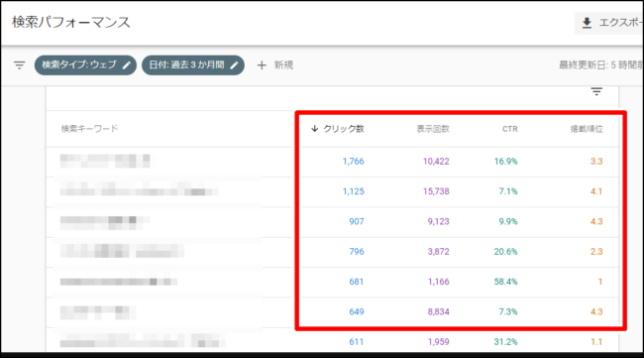Edit search type chip pencil icon
Image resolution: width=644 pixels, height=358 pixels.
coord(127,64)
